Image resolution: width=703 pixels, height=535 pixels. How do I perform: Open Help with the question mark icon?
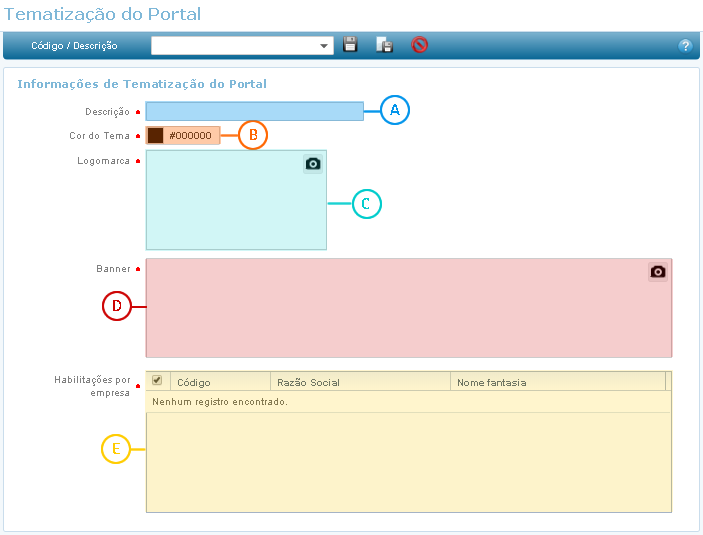(685, 46)
